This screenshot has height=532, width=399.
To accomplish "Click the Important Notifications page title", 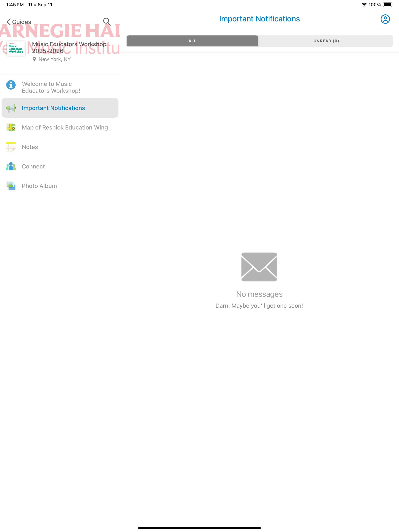I will 259,19.
